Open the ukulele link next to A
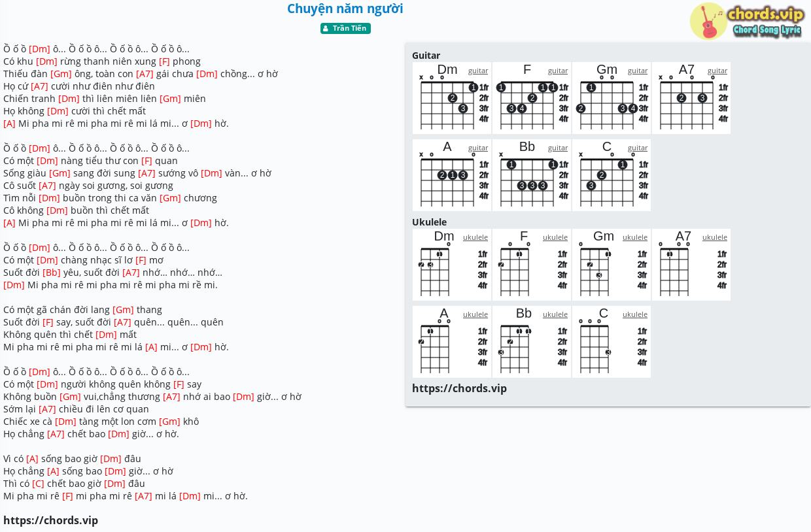This screenshot has width=811, height=532. click(475, 314)
